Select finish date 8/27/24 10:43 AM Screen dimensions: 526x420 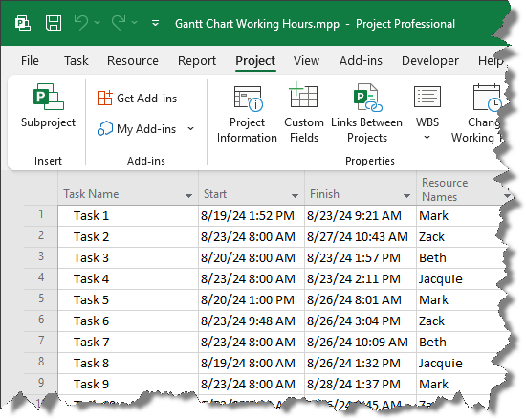[x=361, y=237]
